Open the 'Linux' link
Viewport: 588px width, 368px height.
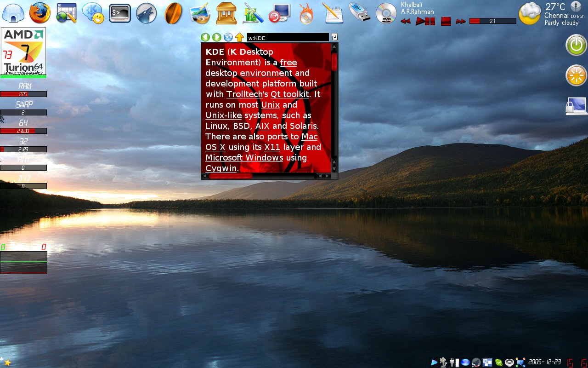pyautogui.click(x=216, y=126)
